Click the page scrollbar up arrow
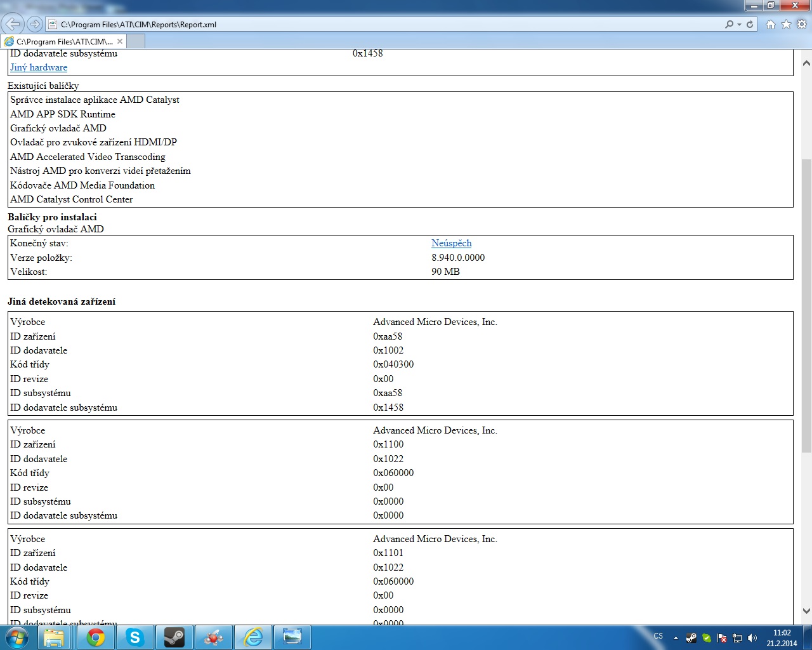 806,63
